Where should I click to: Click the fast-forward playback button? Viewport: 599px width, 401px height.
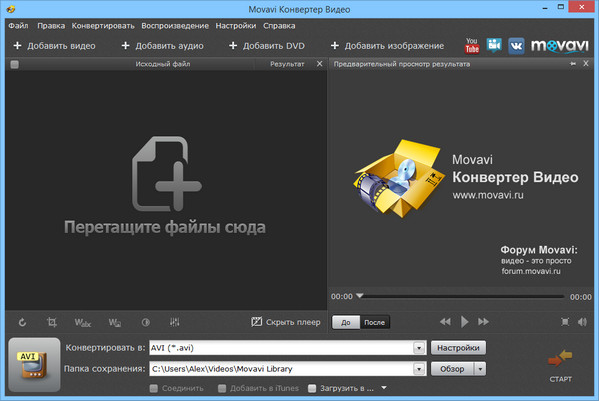point(483,322)
